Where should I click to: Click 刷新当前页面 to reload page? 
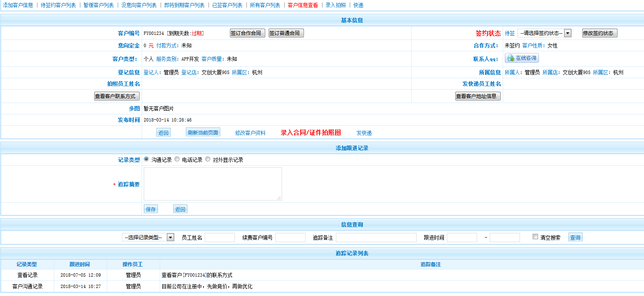pos(203,132)
